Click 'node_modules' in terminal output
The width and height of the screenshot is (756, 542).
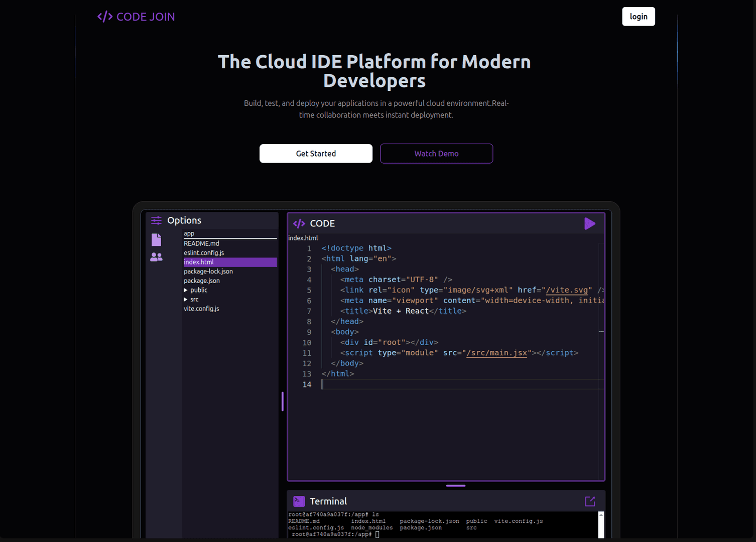coord(371,528)
